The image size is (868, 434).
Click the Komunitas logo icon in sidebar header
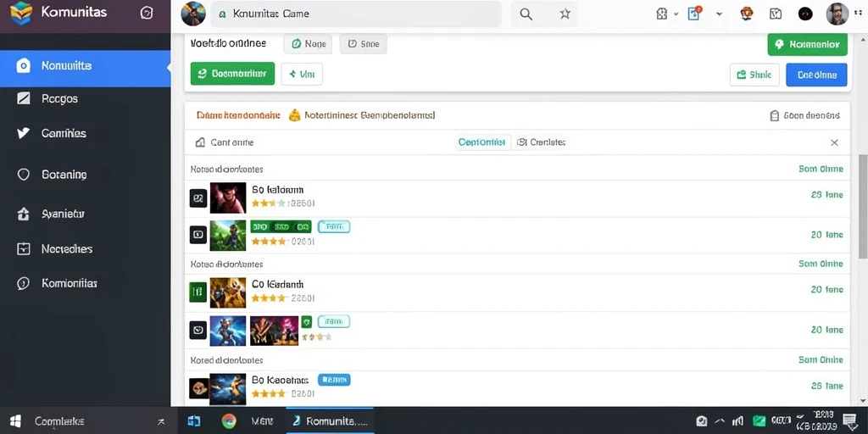click(x=21, y=12)
